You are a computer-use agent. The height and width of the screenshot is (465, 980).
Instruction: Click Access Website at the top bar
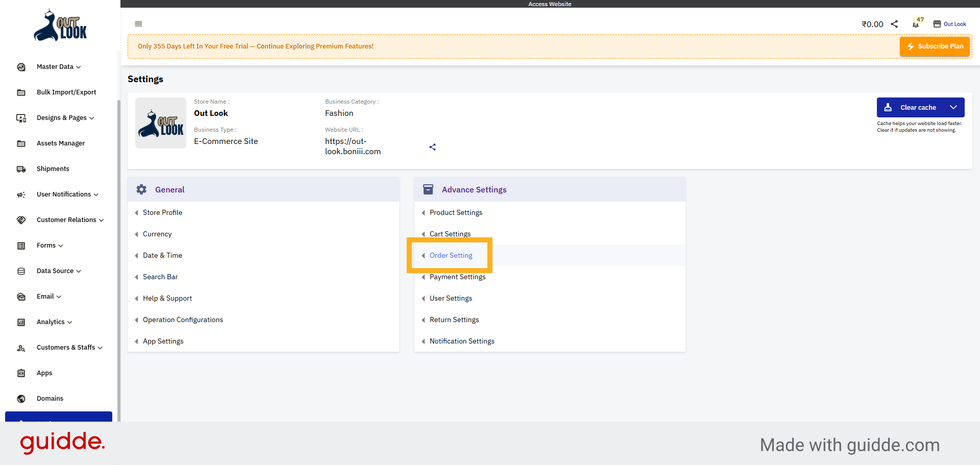tap(550, 4)
